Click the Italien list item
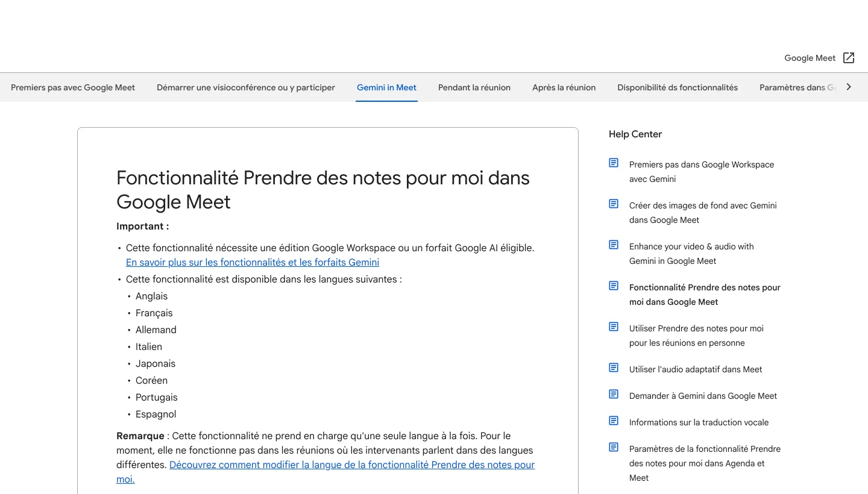The width and height of the screenshot is (868, 494). coord(149,346)
